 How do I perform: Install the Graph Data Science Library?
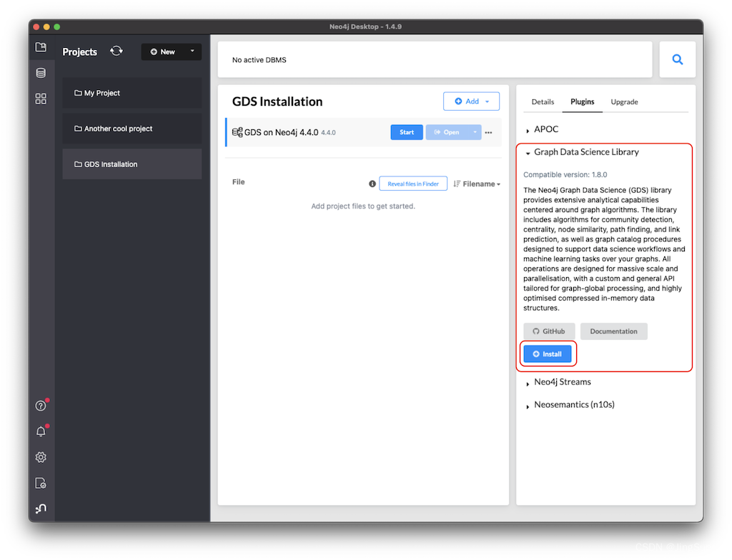point(547,354)
